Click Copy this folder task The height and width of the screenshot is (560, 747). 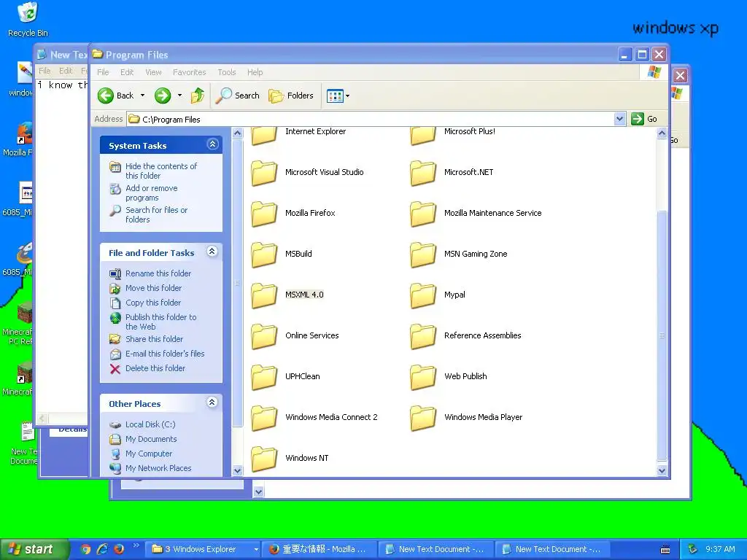(x=153, y=303)
